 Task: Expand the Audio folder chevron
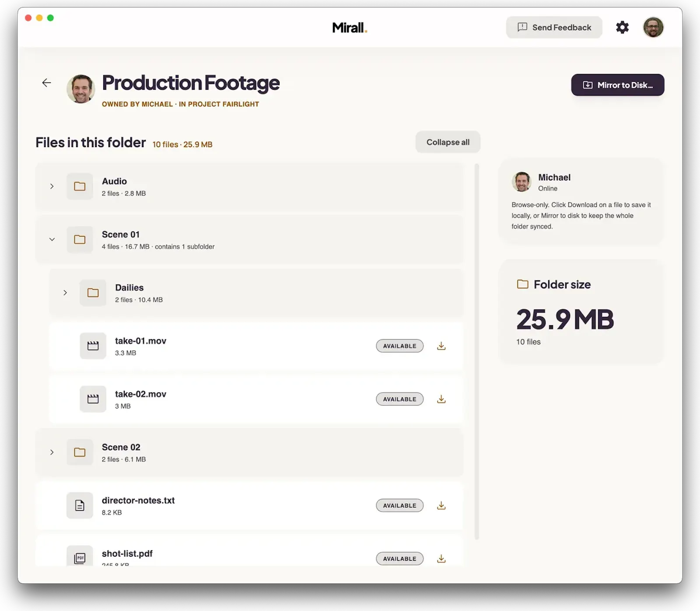(x=52, y=186)
